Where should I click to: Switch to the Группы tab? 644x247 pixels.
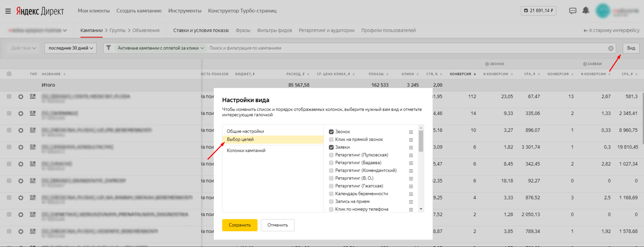coord(117,30)
